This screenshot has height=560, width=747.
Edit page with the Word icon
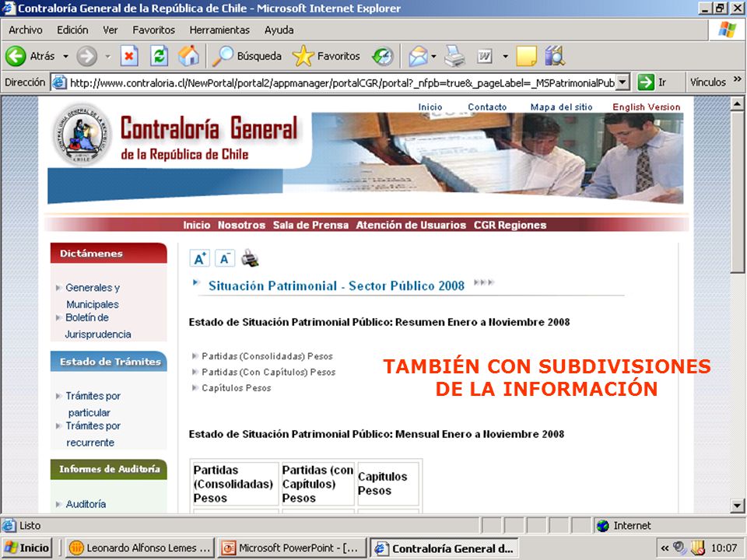point(484,57)
